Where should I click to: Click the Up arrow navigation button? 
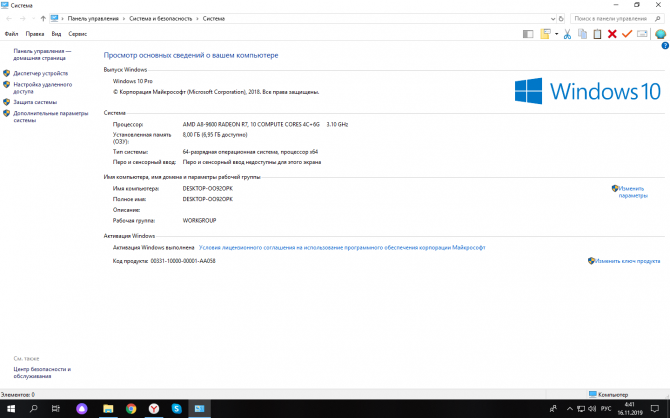click(42, 18)
